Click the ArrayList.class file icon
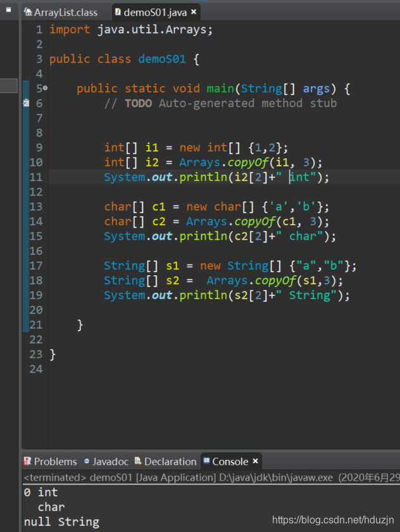Image resolution: width=400 pixels, height=532 pixels. point(28,12)
